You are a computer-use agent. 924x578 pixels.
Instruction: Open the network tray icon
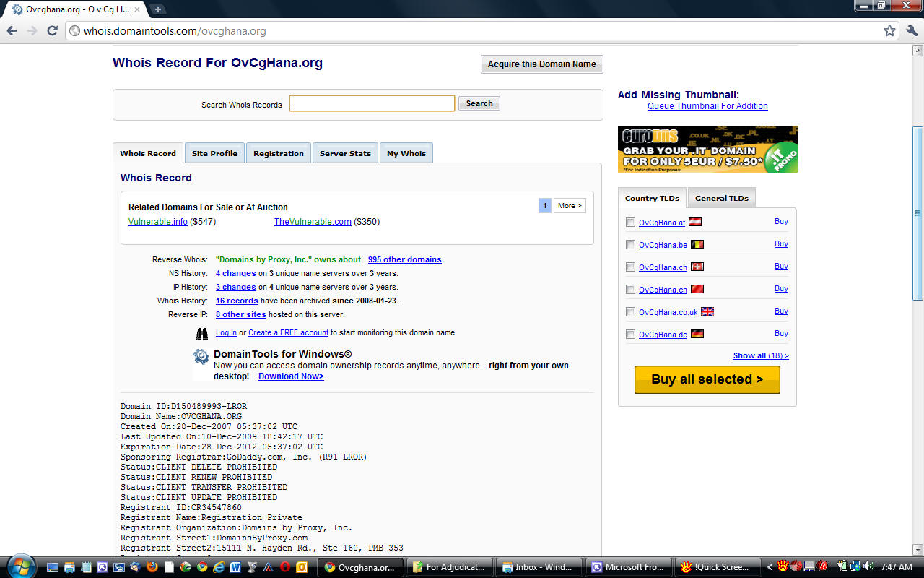[x=855, y=566]
